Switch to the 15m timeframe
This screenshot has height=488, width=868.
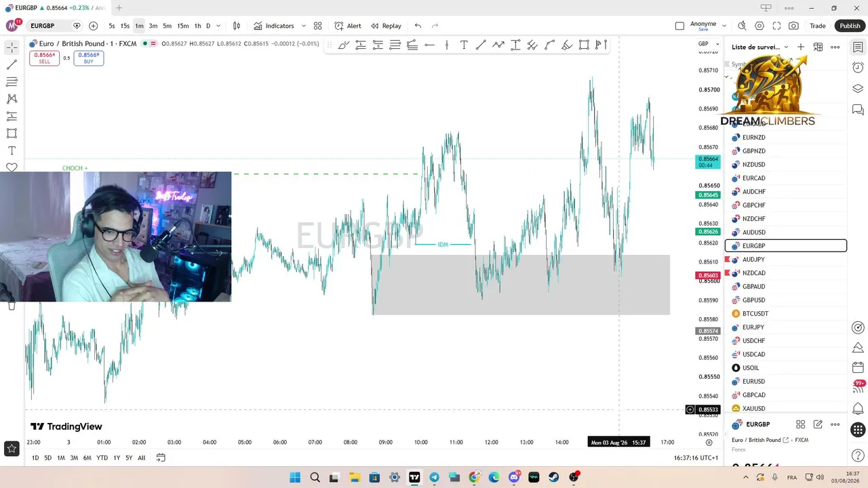182,26
